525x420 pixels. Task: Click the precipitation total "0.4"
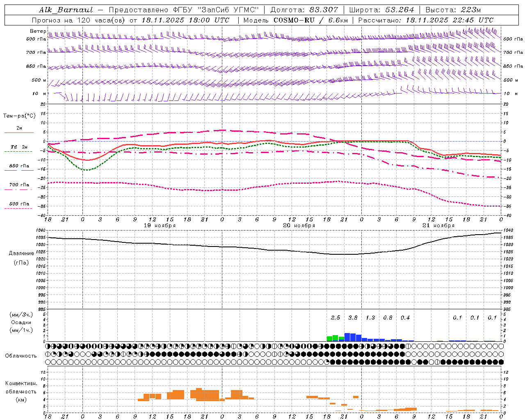405,318
